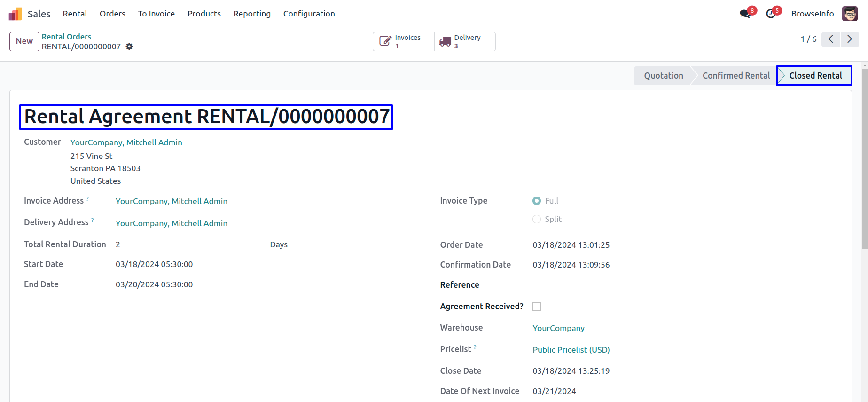Open the Configuration menu

pyautogui.click(x=309, y=14)
